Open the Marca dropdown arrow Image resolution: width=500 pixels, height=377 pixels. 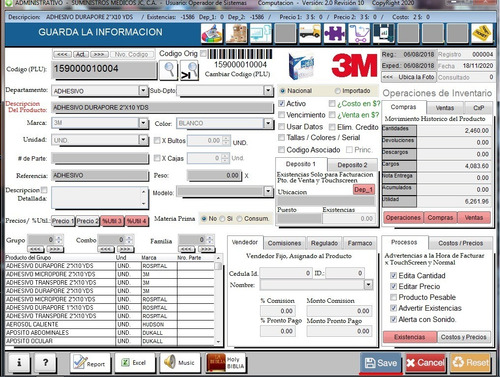[x=143, y=123]
